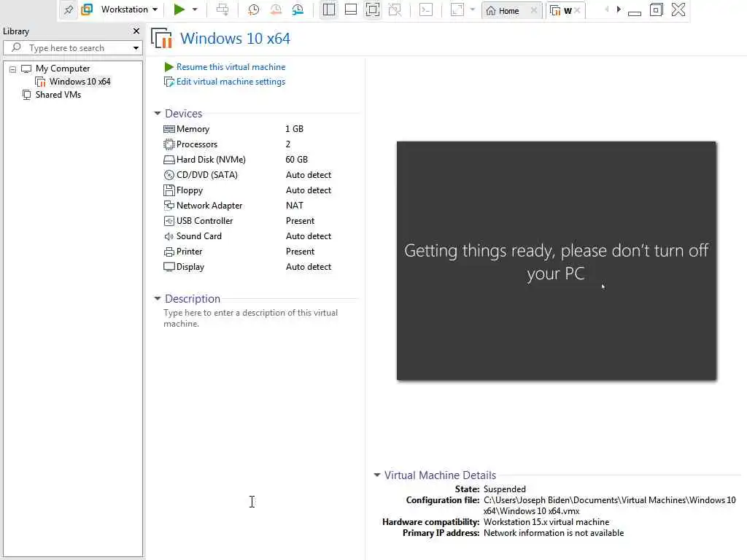
Task: Open stretch display options dropdown arrow
Action: coord(473,9)
